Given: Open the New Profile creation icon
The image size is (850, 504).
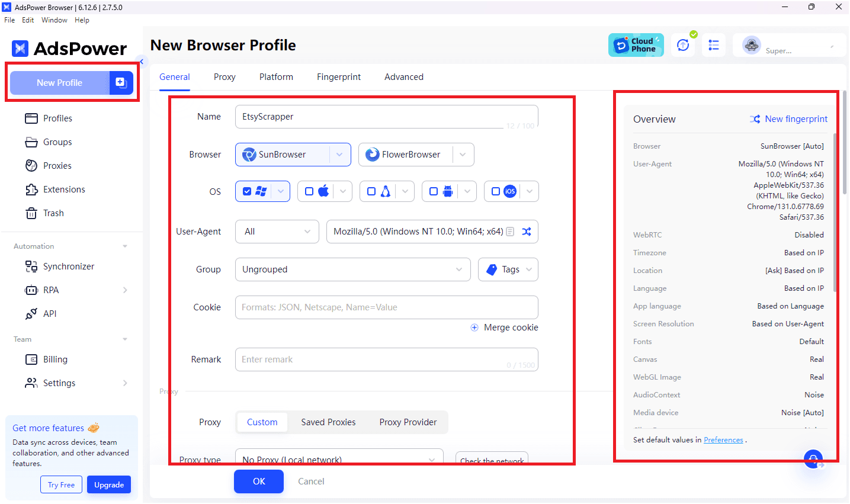Looking at the screenshot, I should 121,83.
